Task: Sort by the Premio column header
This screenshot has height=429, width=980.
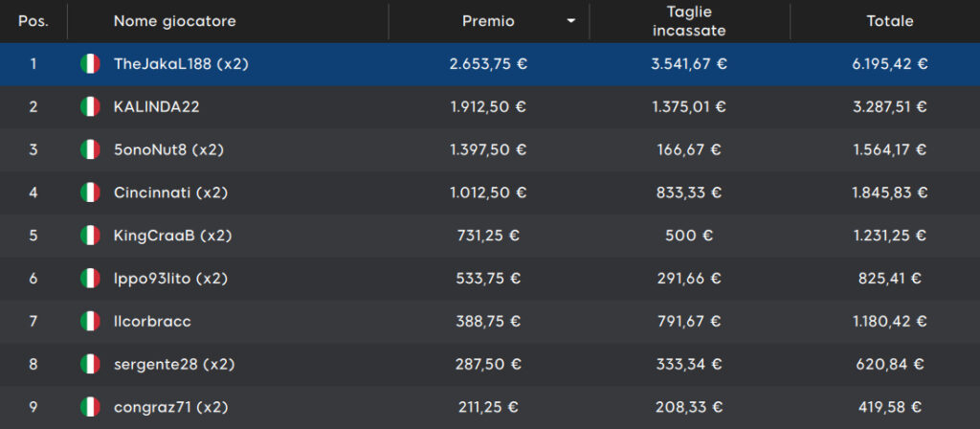Action: tap(488, 21)
